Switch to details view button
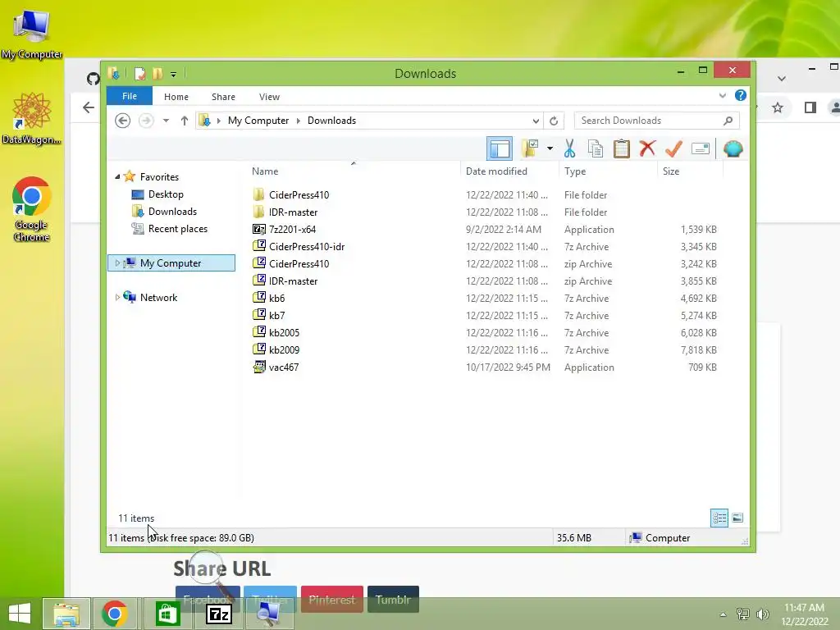 tap(719, 518)
